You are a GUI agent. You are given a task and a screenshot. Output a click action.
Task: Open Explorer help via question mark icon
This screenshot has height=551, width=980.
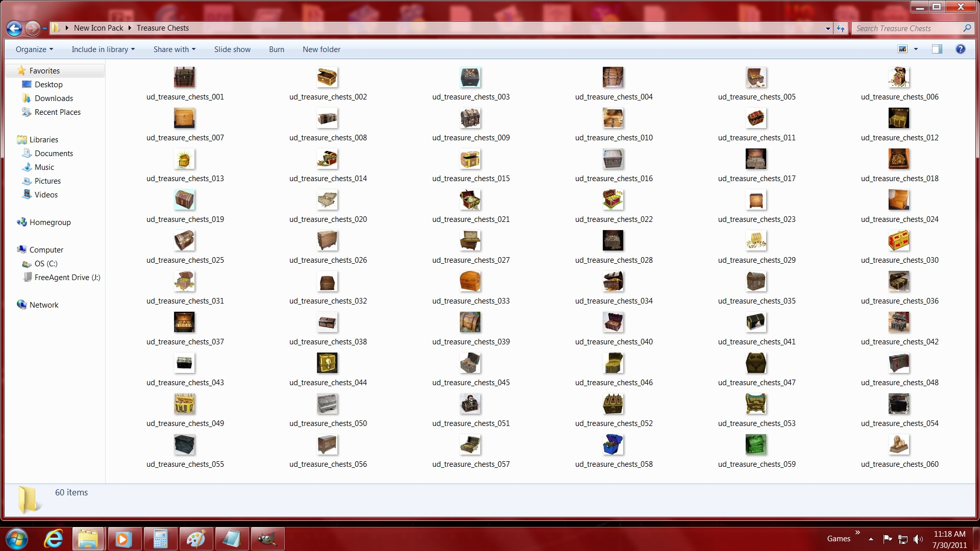click(960, 49)
